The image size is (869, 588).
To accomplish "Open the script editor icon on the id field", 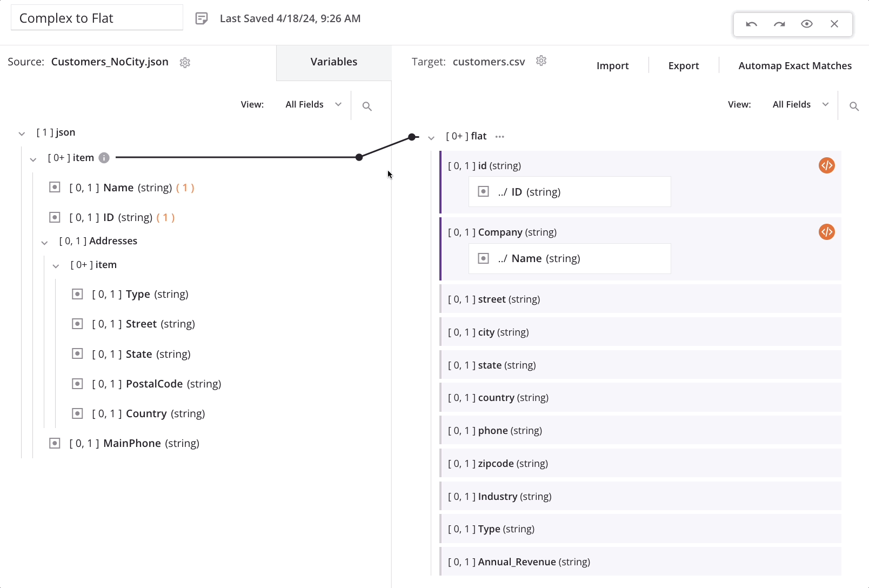I will point(826,165).
